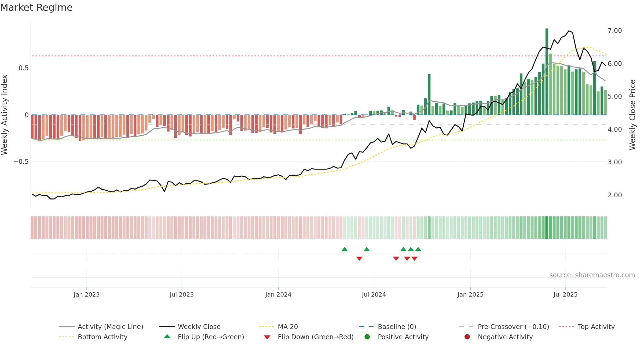Click the Jul 2025 x-axis label

(565, 294)
